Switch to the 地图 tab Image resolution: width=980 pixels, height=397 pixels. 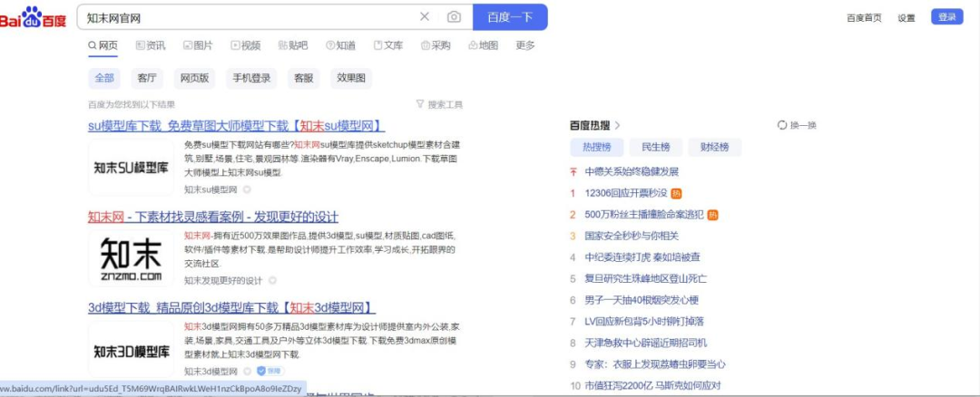tap(483, 45)
